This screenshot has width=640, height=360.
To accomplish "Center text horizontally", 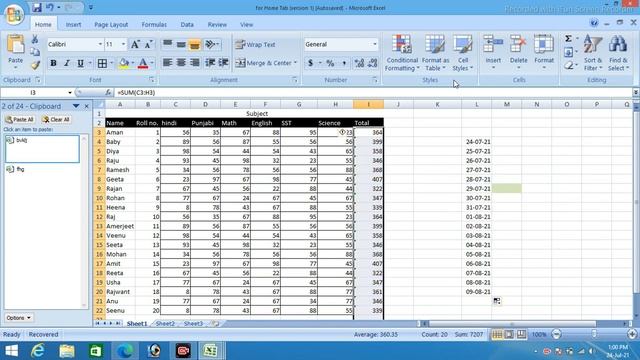I will 181,63.
